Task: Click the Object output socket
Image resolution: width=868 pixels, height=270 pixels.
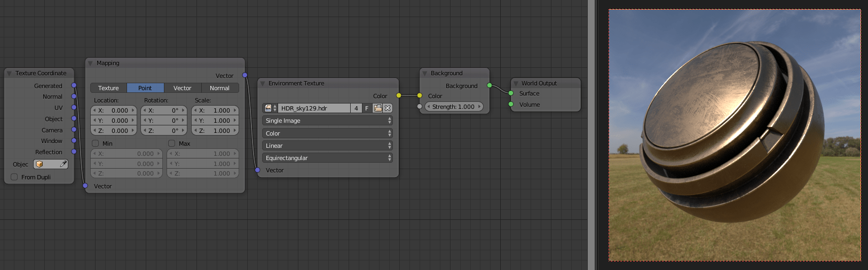Action: click(74, 118)
